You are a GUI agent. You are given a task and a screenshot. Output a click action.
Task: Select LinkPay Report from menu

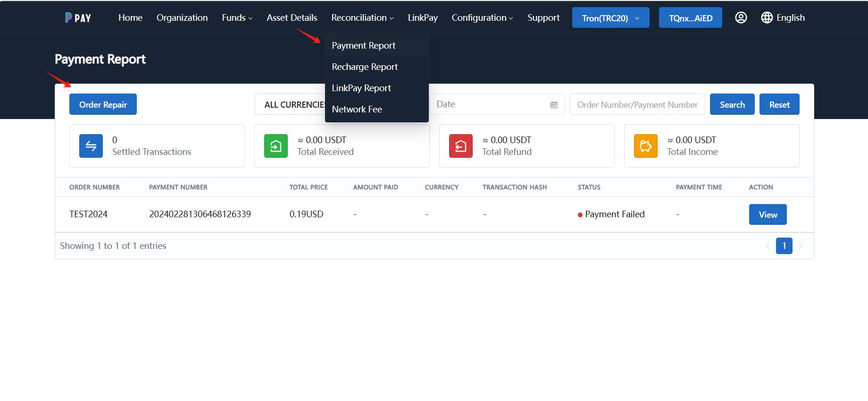[377, 88]
